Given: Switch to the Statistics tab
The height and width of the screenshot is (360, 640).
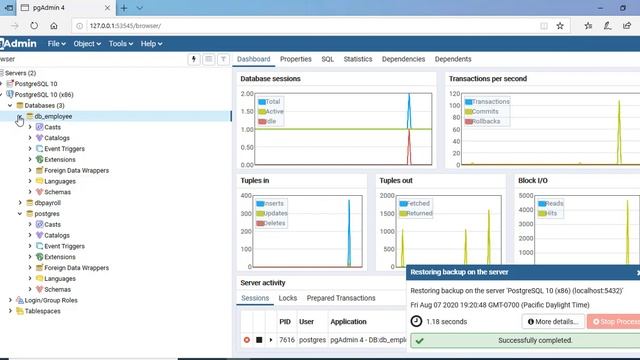Looking at the screenshot, I should point(358,59).
